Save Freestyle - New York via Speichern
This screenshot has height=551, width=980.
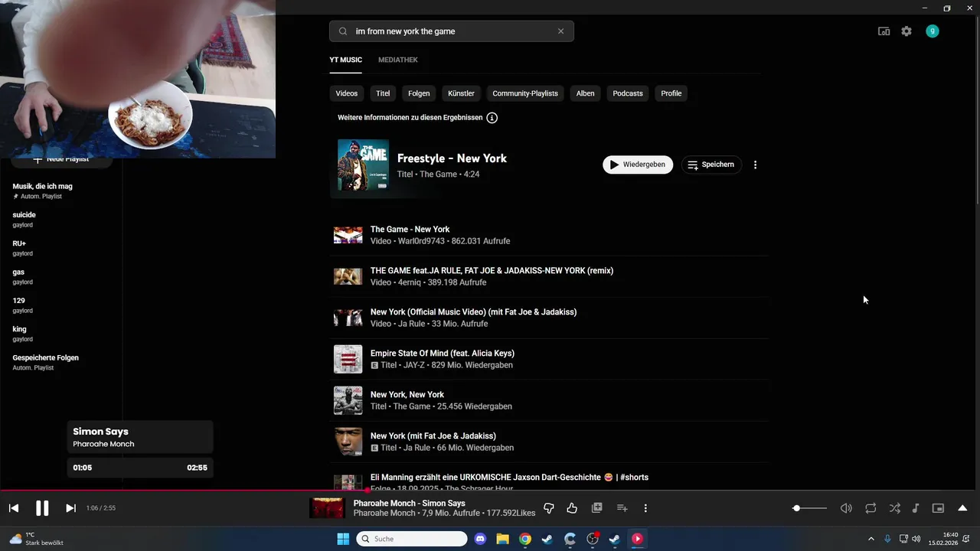click(711, 165)
